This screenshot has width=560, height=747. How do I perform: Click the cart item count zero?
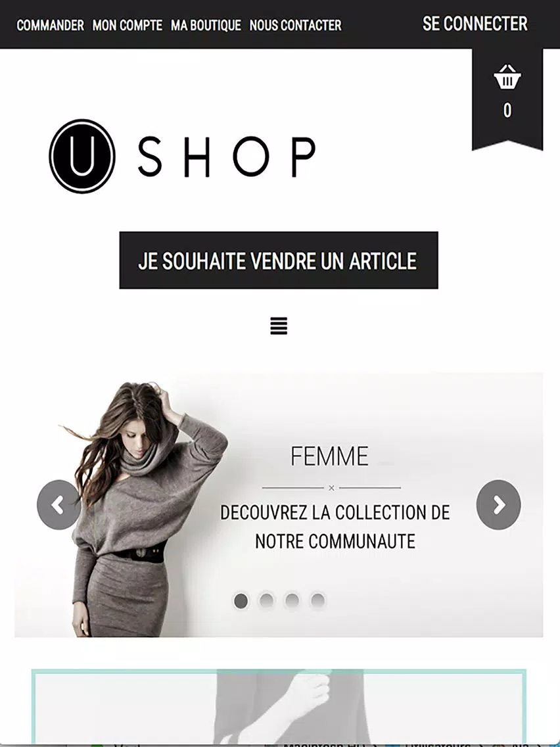[507, 110]
